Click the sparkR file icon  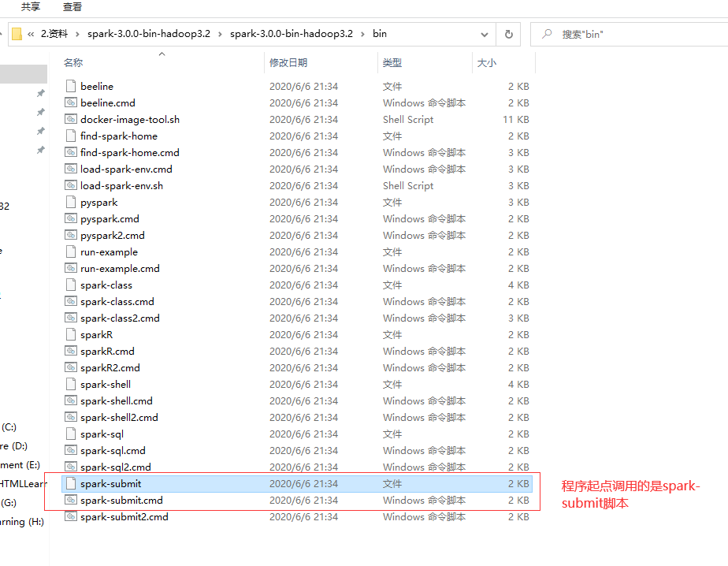pos(71,334)
